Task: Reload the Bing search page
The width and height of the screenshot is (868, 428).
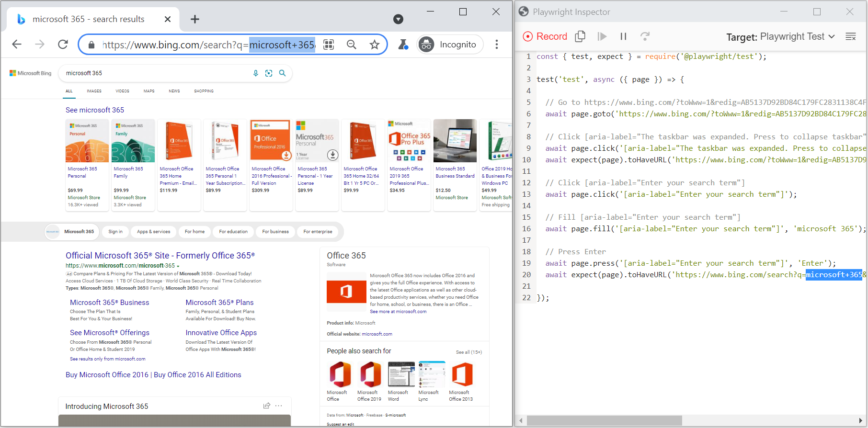Action: pos(63,45)
